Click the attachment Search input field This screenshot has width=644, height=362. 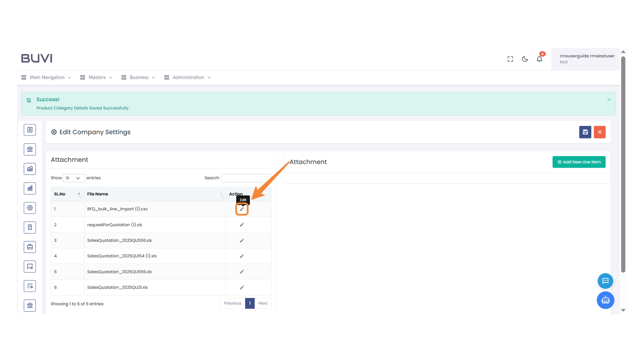click(246, 178)
